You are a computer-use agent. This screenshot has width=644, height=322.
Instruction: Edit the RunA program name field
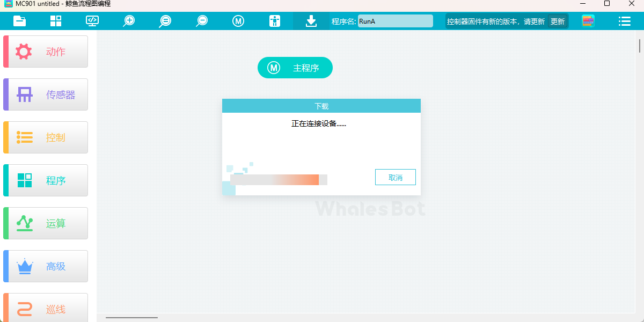396,21
